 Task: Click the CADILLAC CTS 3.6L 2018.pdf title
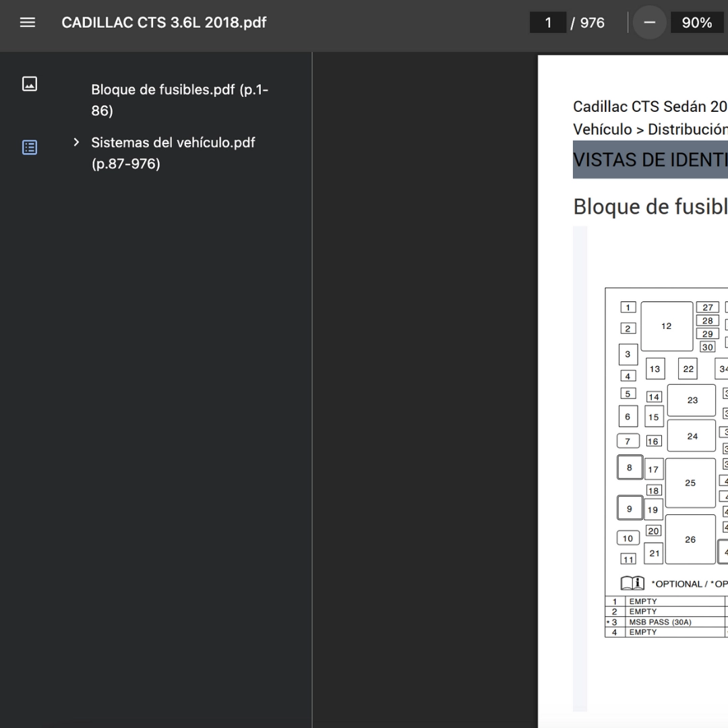click(x=164, y=22)
